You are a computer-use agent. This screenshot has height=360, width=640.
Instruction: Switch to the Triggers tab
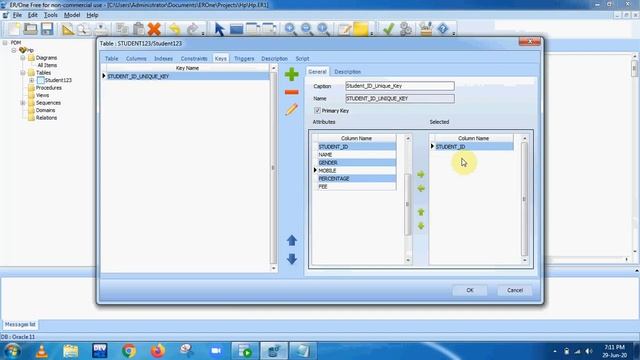pyautogui.click(x=244, y=59)
